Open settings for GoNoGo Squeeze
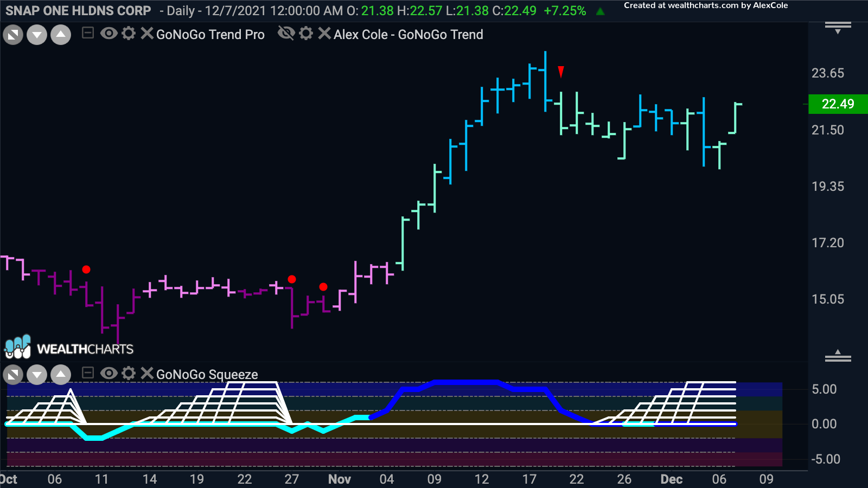 [129, 373]
